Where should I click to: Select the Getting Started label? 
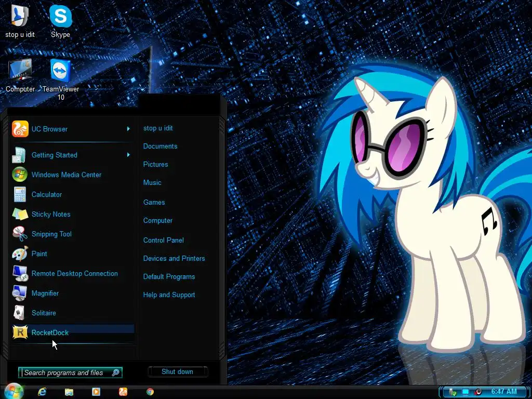pos(54,155)
